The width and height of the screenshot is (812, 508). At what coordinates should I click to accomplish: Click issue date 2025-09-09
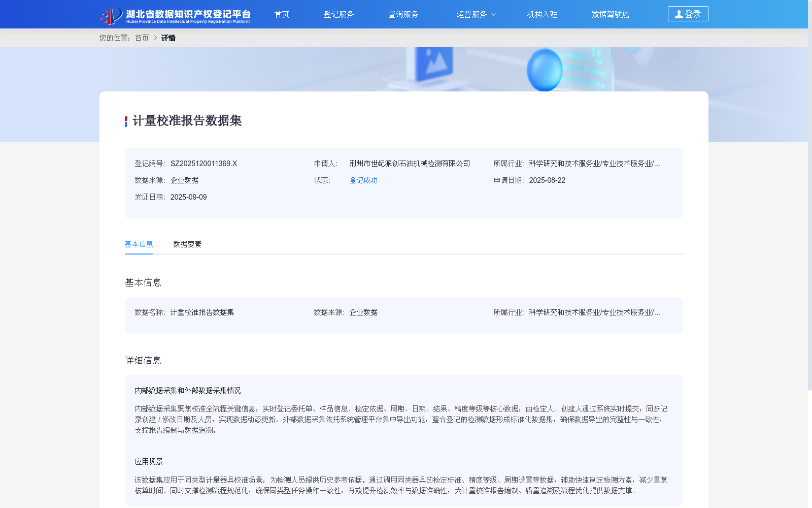click(x=188, y=197)
